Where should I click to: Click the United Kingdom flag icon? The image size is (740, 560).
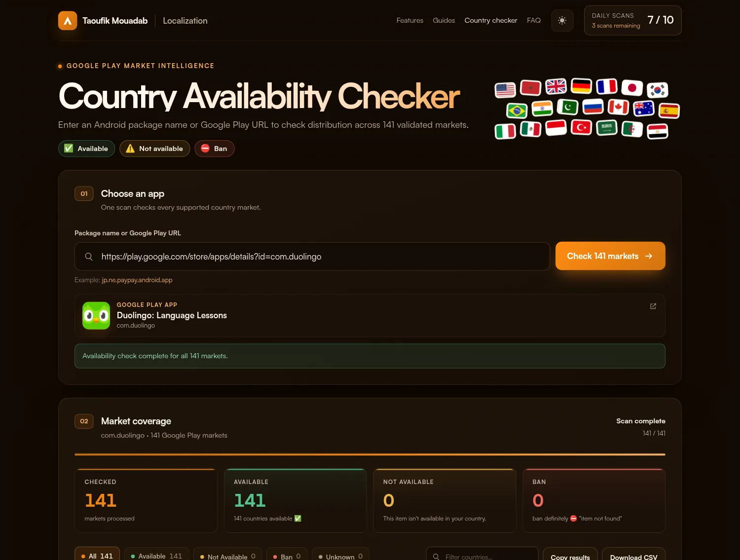point(556,86)
